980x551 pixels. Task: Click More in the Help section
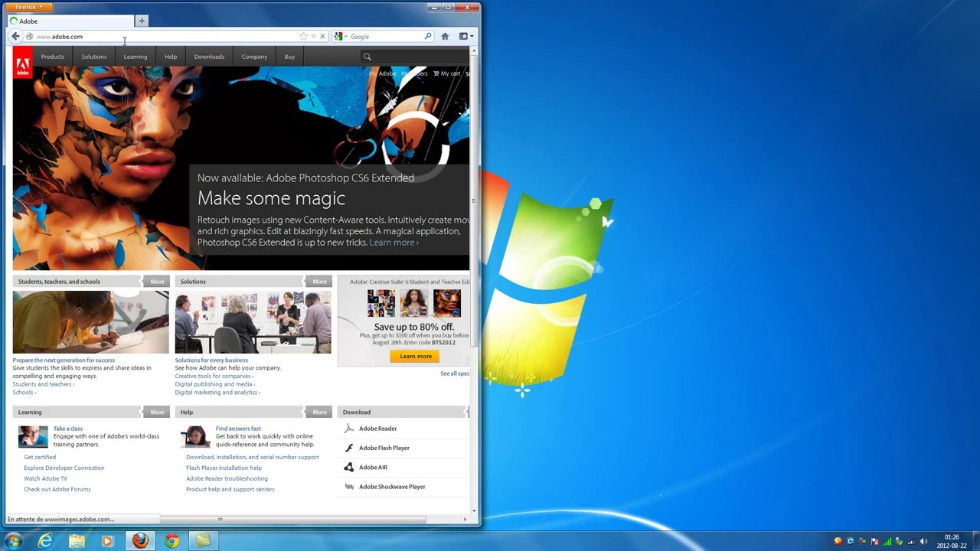(x=319, y=412)
